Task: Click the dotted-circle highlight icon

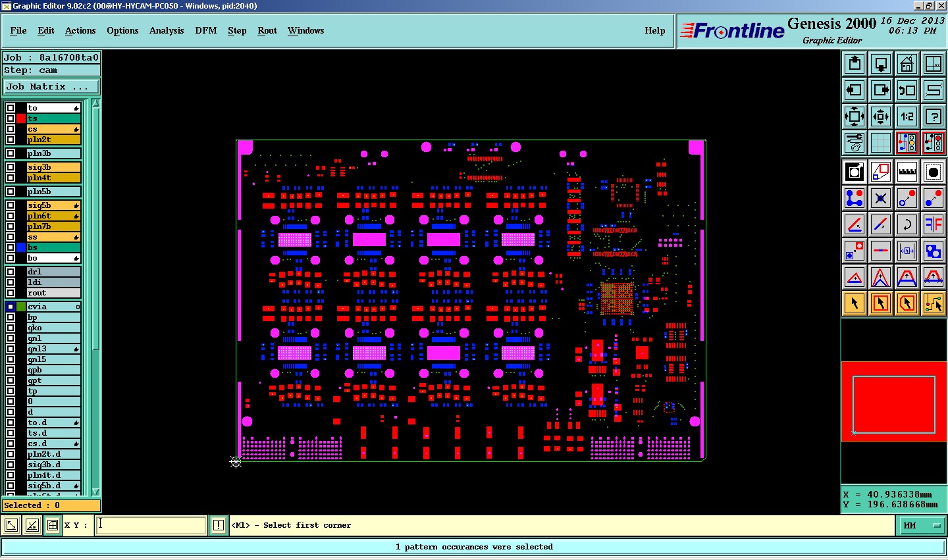Action: pos(934,172)
